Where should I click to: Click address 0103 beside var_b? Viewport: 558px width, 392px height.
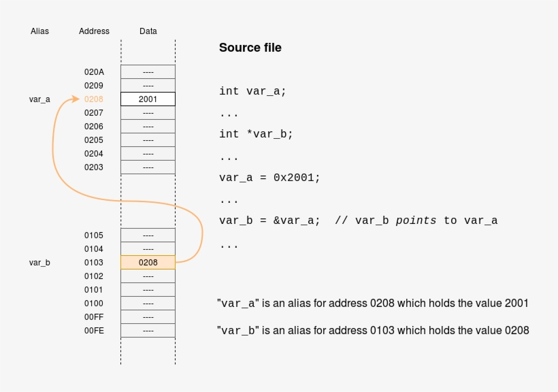click(94, 262)
